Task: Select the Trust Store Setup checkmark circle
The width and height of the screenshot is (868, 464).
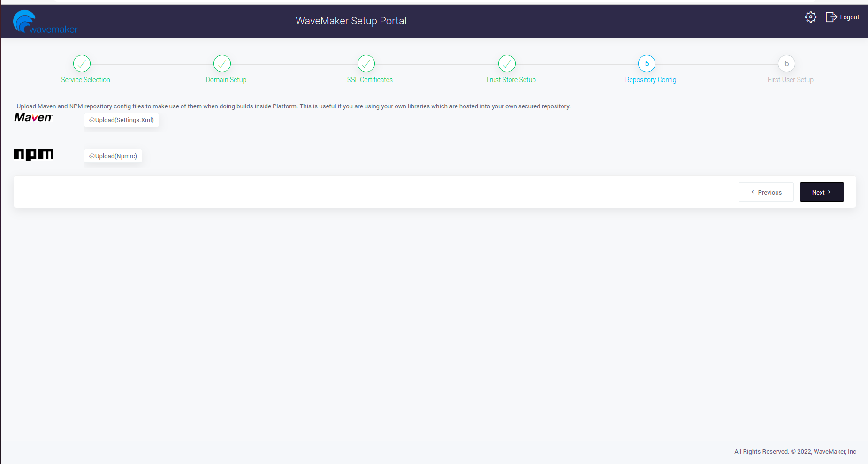Action: [x=507, y=63]
